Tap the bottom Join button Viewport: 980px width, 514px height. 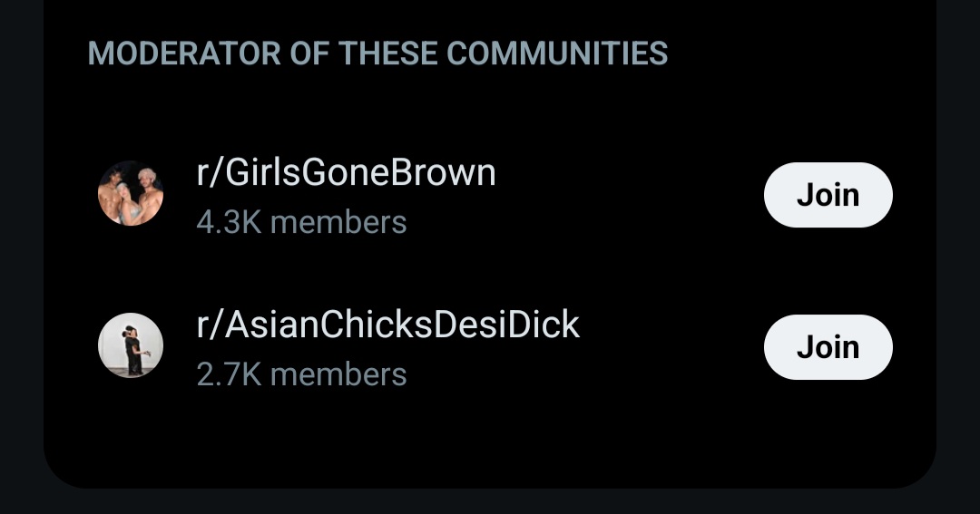[x=828, y=347]
